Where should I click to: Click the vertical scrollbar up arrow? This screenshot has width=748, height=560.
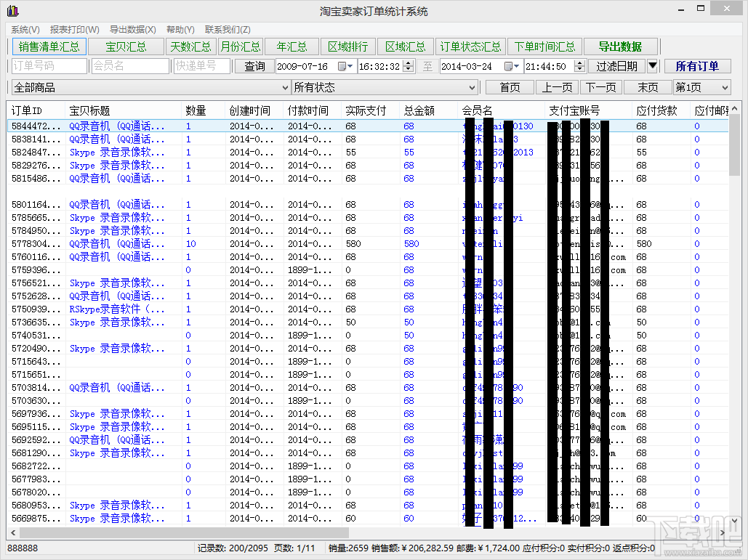coord(734,109)
